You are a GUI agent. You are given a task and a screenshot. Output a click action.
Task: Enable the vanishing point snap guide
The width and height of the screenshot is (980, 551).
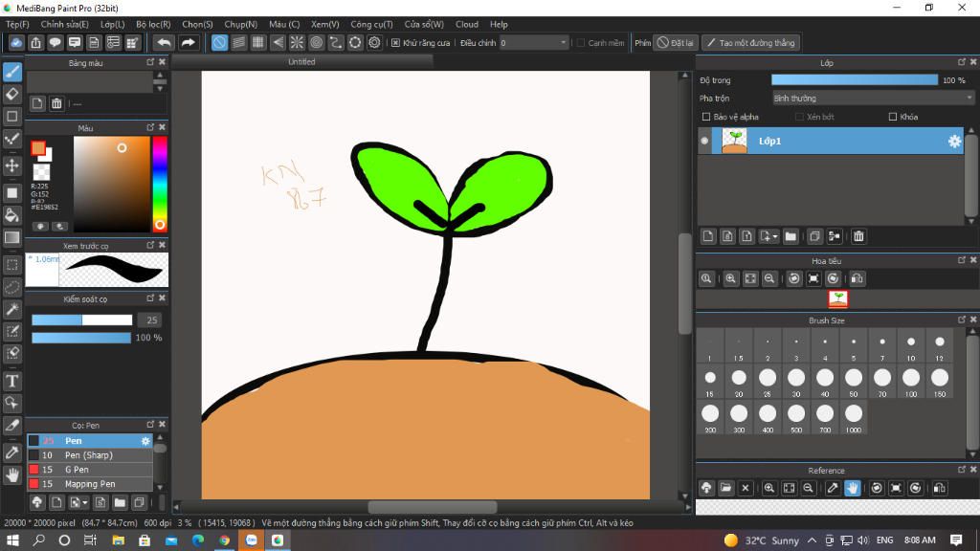tap(278, 42)
